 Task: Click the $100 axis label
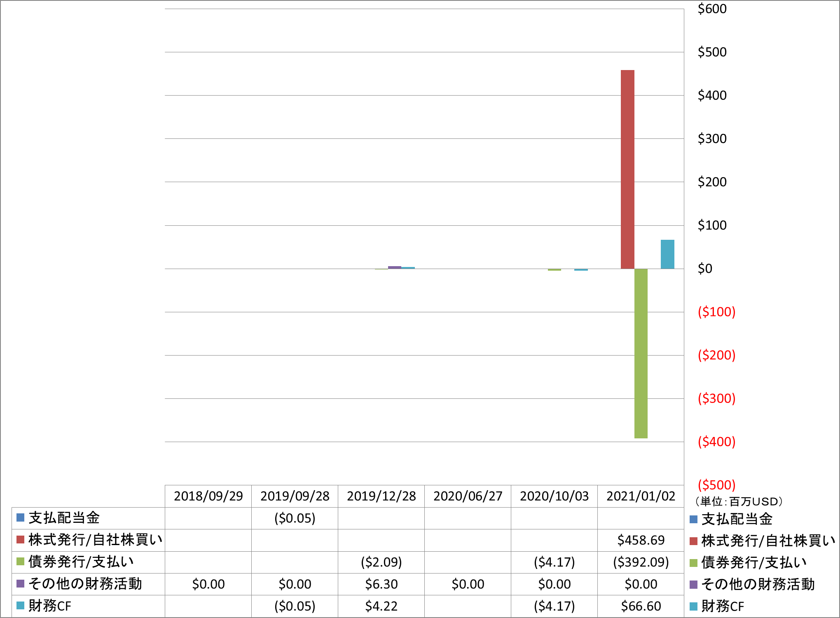[x=712, y=225]
